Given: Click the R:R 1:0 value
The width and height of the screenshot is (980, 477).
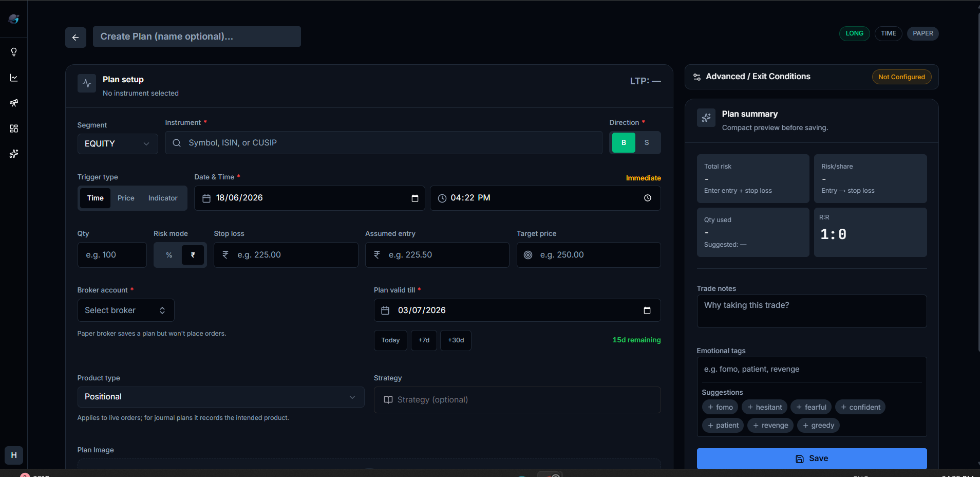Looking at the screenshot, I should pos(833,234).
